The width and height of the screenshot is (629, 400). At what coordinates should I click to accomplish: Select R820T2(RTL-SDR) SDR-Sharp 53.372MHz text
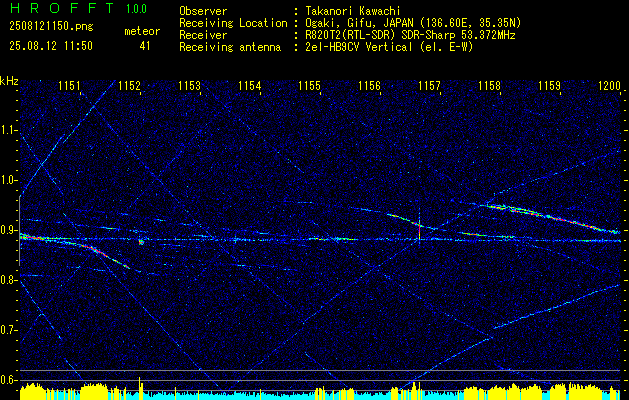pyautogui.click(x=410, y=35)
